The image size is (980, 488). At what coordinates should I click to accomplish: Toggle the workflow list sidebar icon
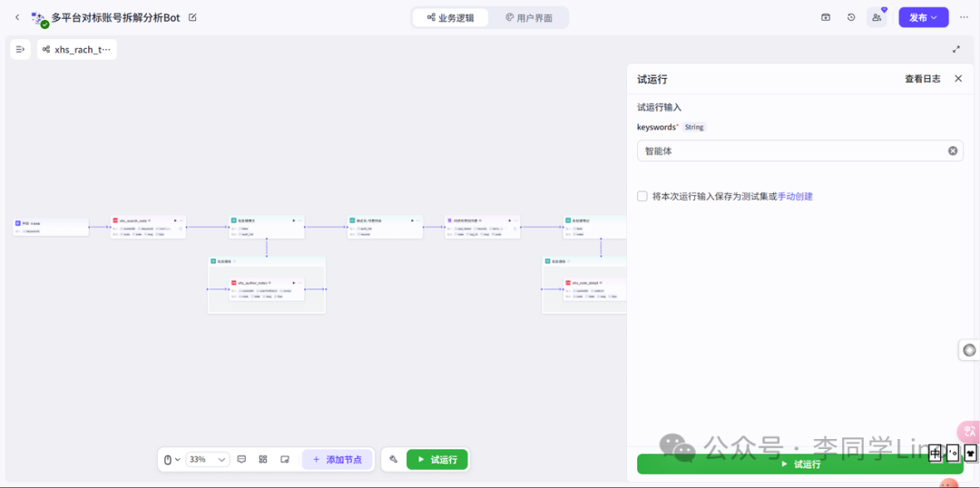point(21,49)
